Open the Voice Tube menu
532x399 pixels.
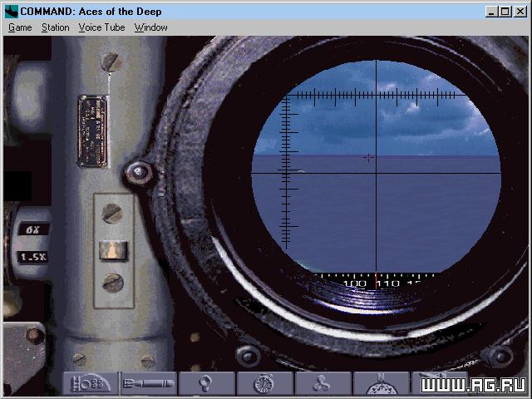click(x=101, y=27)
